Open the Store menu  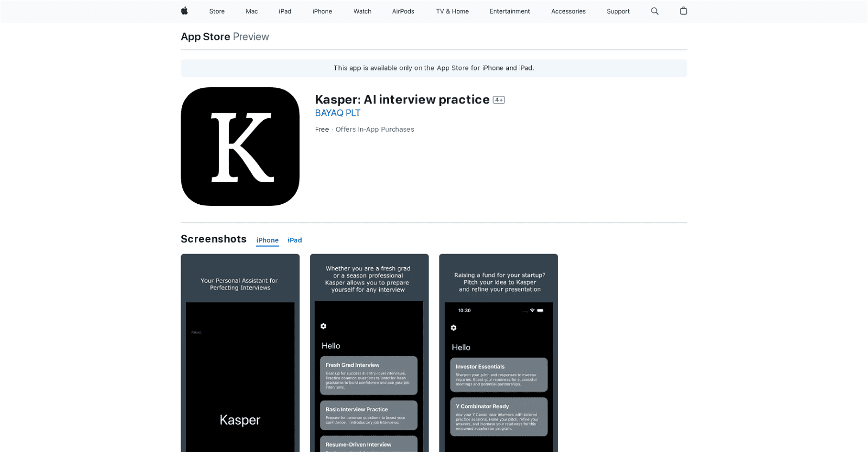[x=217, y=11]
